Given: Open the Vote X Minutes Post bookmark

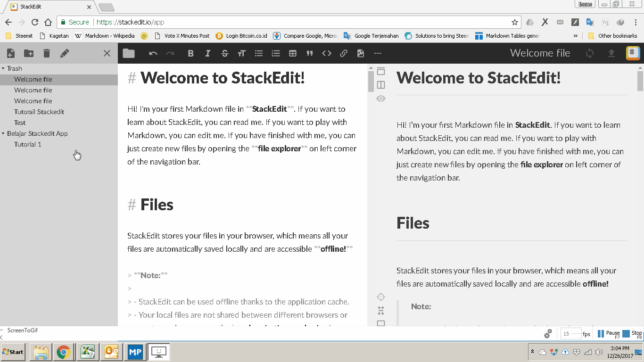Looking at the screenshot, I should (x=182, y=36).
